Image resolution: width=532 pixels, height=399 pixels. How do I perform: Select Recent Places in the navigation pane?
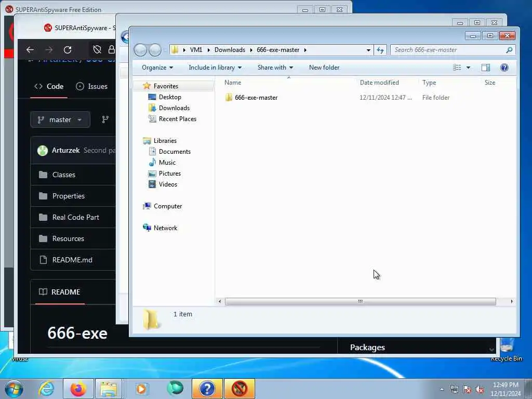(178, 119)
